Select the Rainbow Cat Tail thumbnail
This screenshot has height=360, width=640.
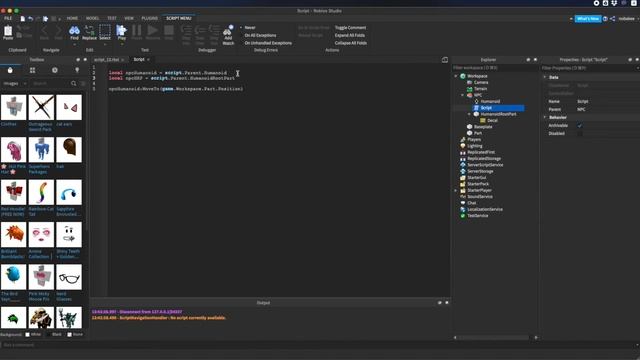(41, 192)
